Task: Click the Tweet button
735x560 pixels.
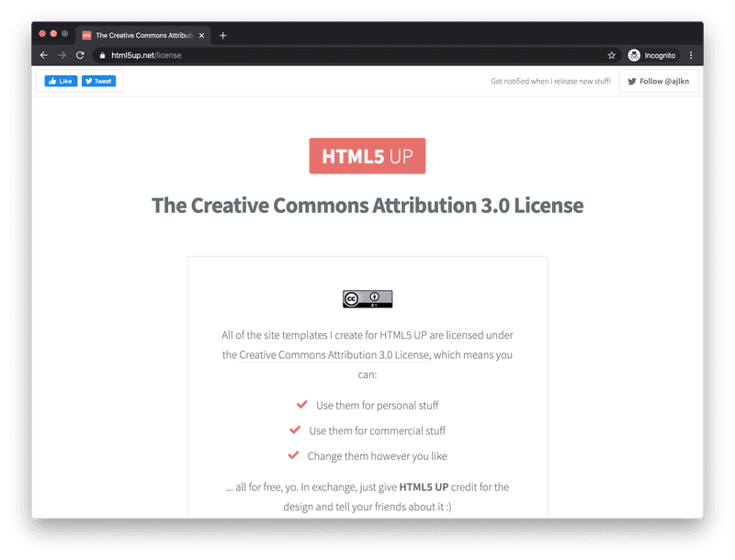Action: coord(99,81)
